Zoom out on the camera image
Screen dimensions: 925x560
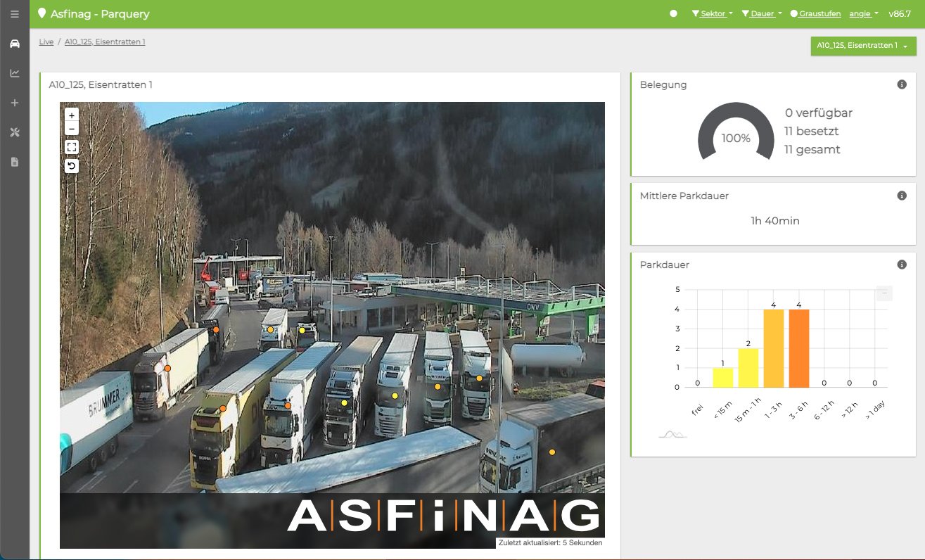(x=72, y=129)
